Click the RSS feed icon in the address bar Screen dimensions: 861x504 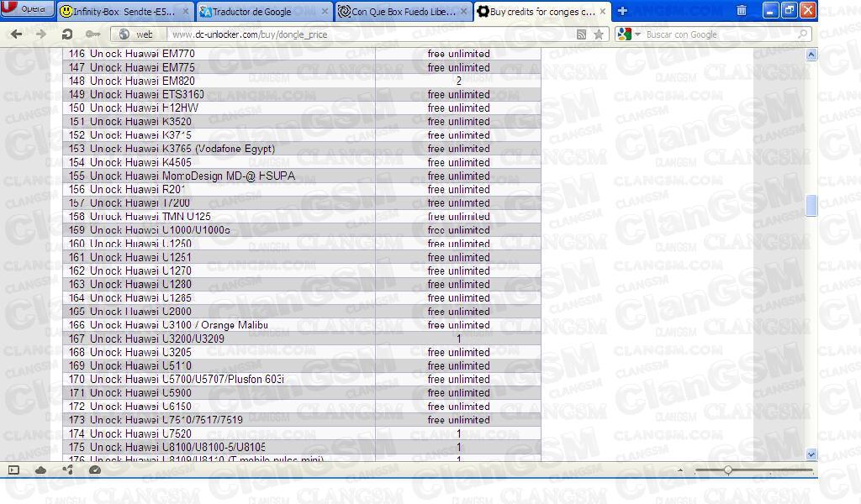coord(581,34)
